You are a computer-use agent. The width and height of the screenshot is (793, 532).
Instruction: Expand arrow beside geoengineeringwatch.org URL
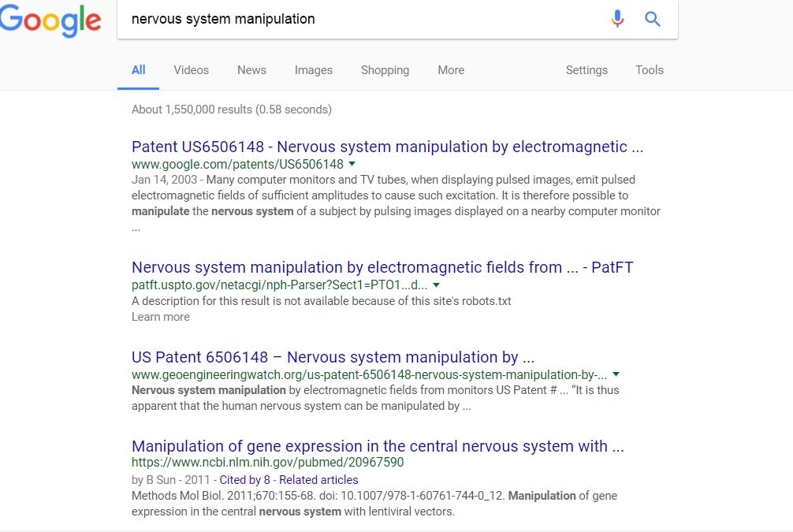pos(616,374)
